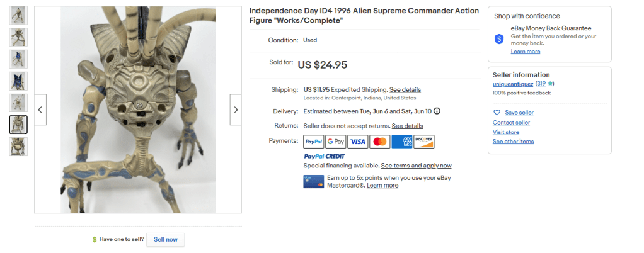Click the Mastercard payment icon
This screenshot has height=253, width=644.
(x=379, y=142)
